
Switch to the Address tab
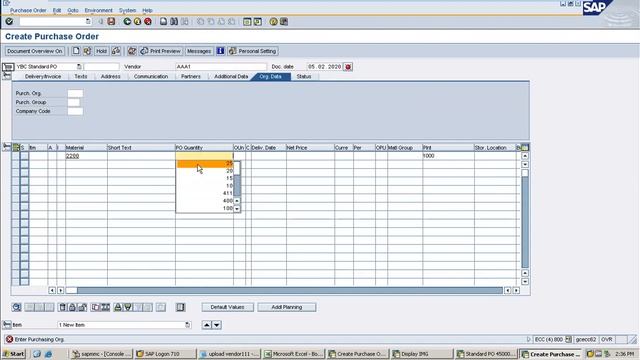coord(111,76)
